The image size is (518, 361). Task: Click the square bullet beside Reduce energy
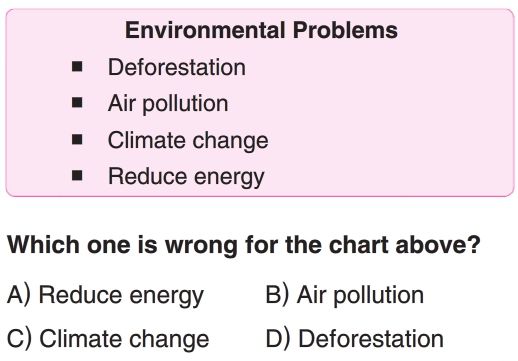pyautogui.click(x=77, y=175)
